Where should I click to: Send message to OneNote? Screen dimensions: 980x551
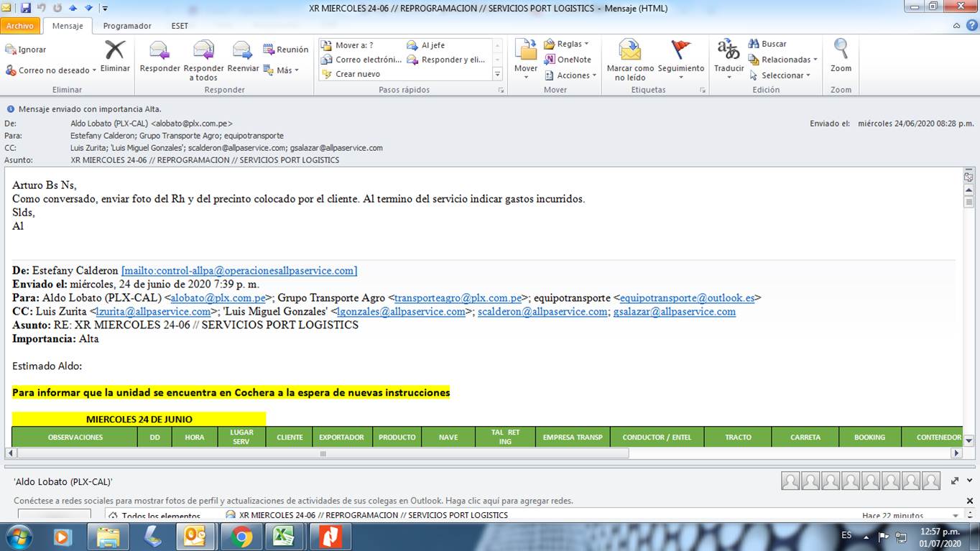tap(568, 60)
